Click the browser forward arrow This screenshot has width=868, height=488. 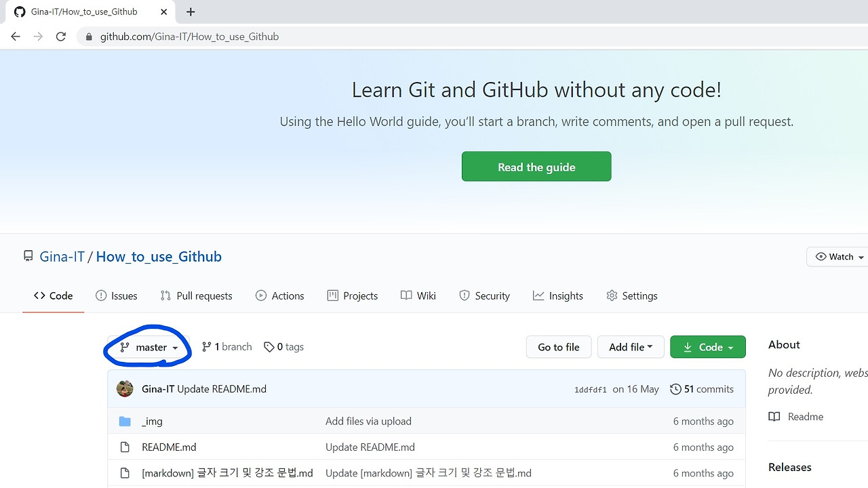[x=38, y=37]
